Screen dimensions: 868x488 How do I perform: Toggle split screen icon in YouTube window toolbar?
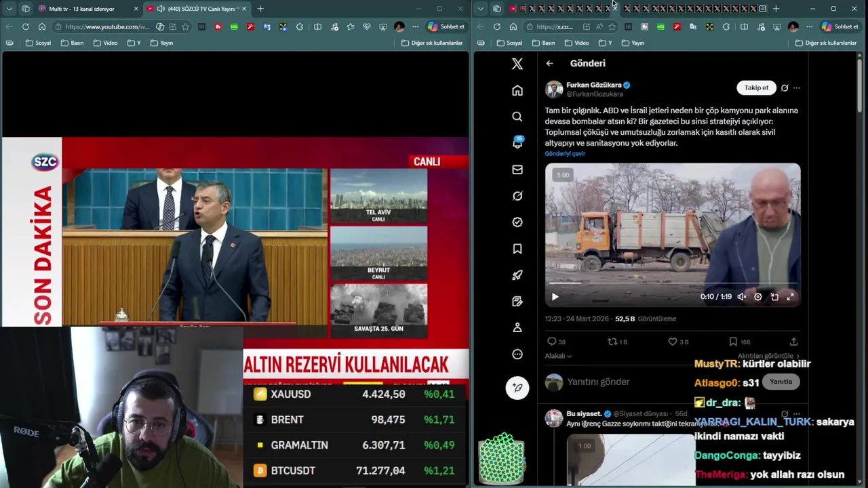317,26
